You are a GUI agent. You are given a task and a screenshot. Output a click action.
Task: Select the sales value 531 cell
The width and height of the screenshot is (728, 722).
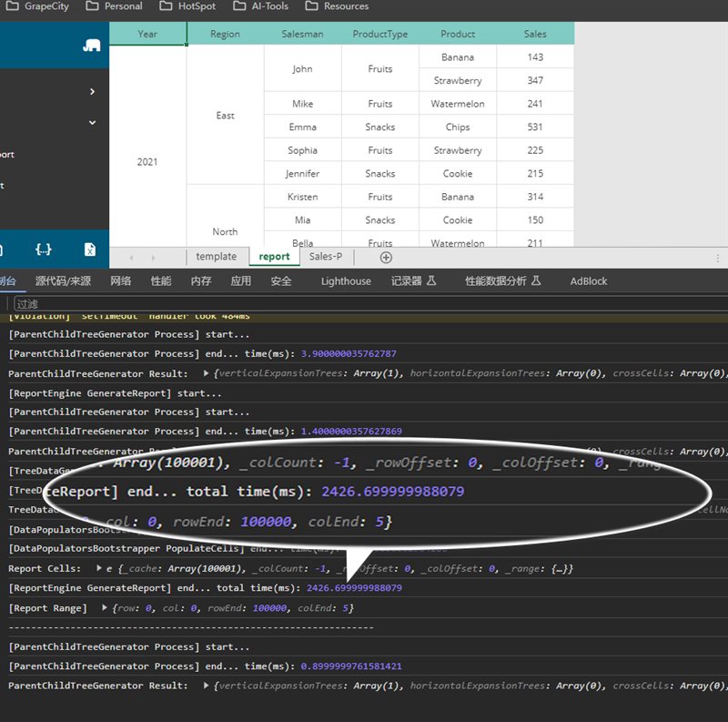pos(535,127)
